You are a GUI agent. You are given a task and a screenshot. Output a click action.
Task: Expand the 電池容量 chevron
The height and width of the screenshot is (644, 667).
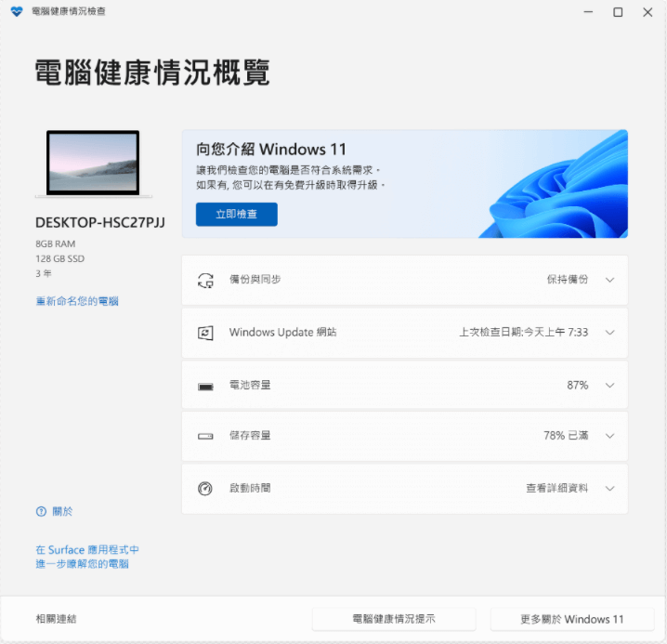tap(610, 386)
